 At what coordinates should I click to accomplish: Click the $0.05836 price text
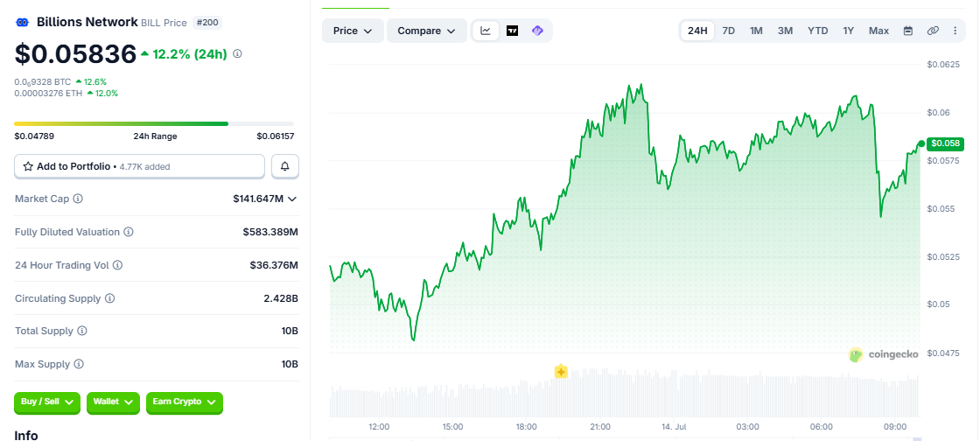(x=75, y=53)
